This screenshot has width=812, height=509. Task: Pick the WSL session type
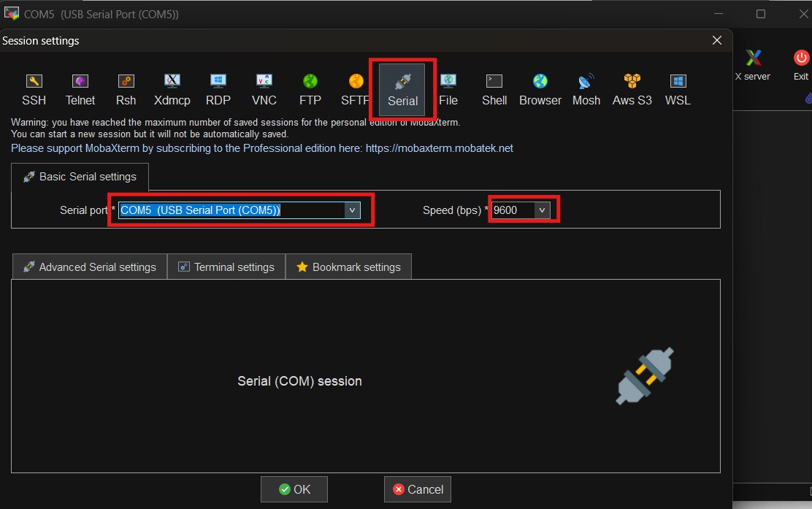pos(678,90)
